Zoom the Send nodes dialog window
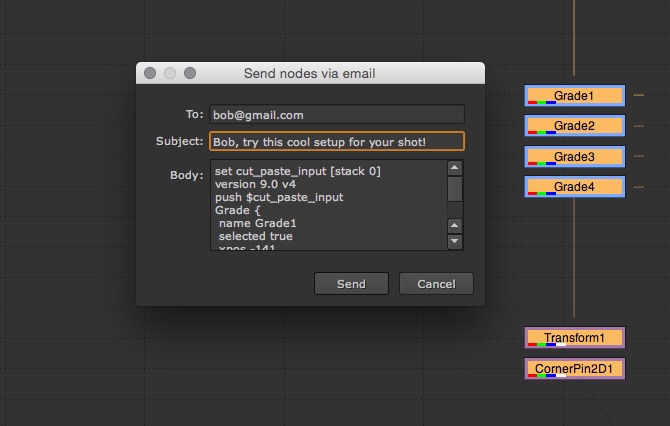This screenshot has height=426, width=670. (190, 73)
